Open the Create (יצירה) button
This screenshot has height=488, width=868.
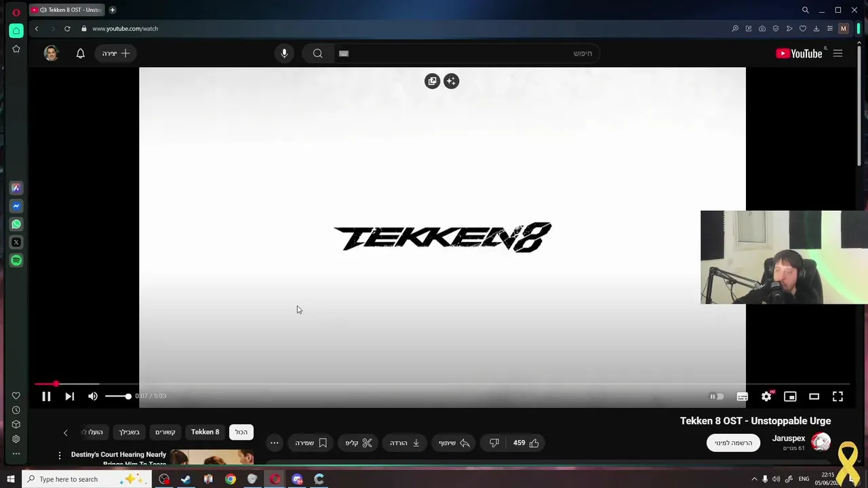[x=115, y=54]
